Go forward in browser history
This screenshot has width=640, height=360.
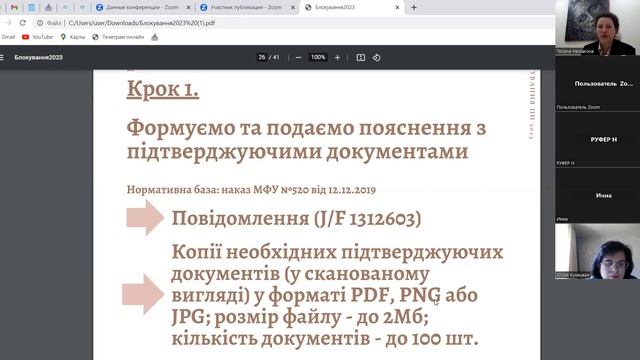(x=9, y=23)
